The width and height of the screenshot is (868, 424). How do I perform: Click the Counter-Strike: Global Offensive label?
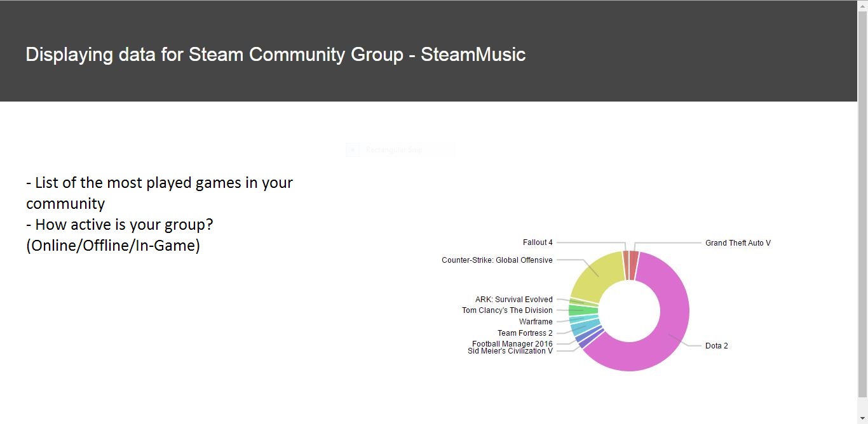coord(497,260)
